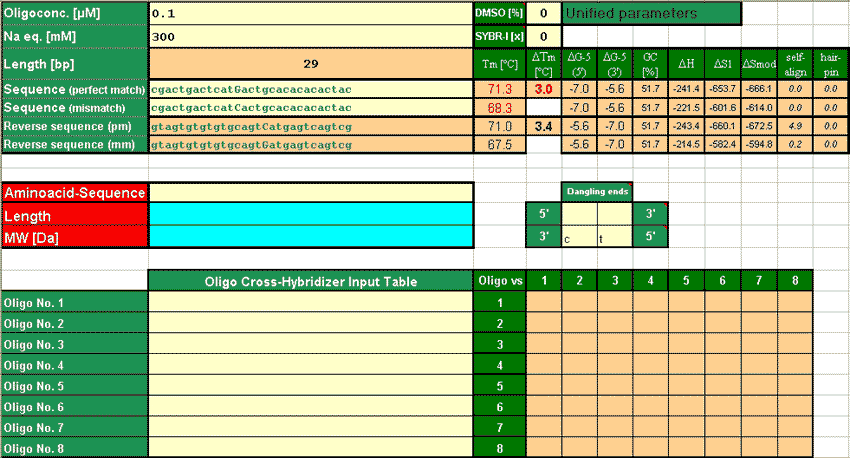Select the SYBR-I [x] value cell
This screenshot has width=850, height=458.
pyautogui.click(x=543, y=36)
